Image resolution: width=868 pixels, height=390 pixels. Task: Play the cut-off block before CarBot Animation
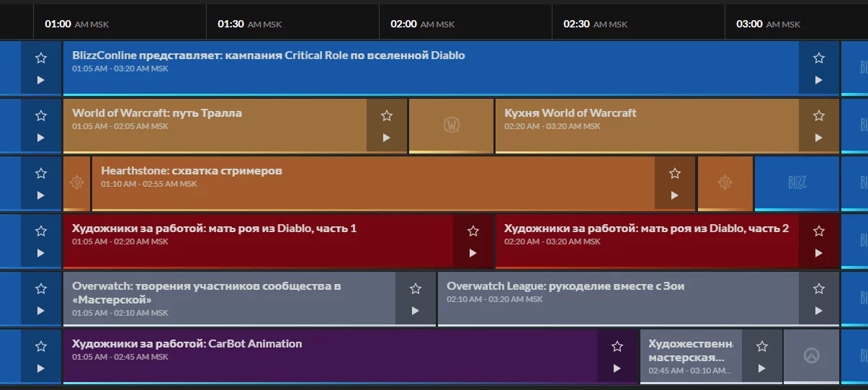point(41,368)
